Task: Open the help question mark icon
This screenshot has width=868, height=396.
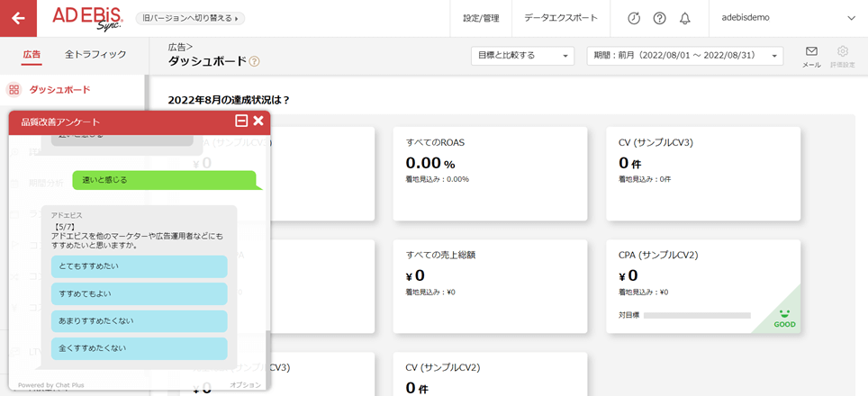Action: click(659, 18)
